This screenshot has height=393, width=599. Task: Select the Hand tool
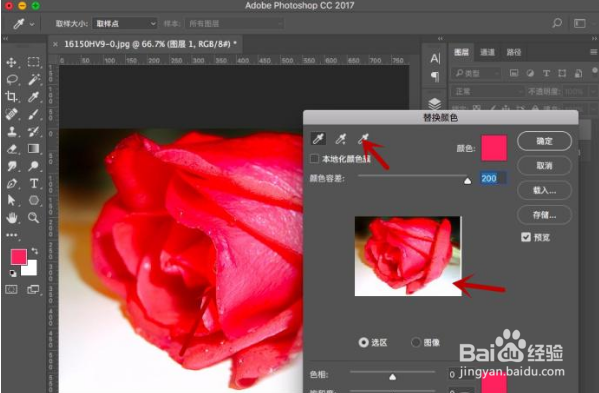coord(12,218)
